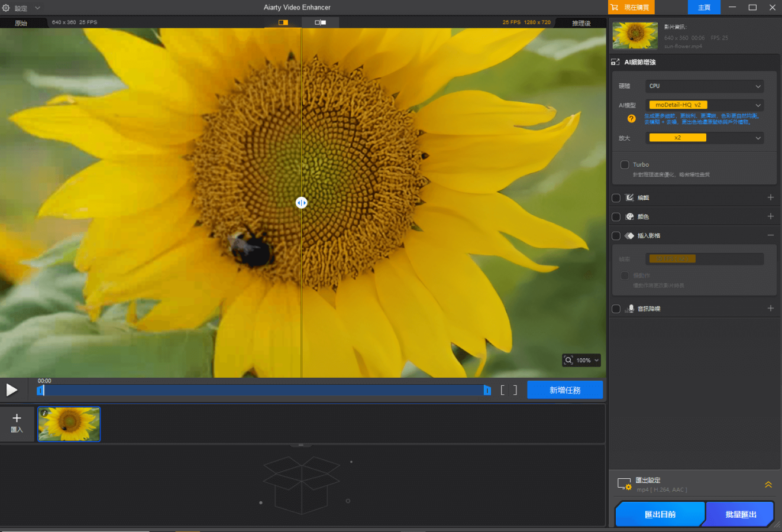Screen dimensions: 782x532
Task: Open the x2 upscale dropdown
Action: click(x=704, y=138)
